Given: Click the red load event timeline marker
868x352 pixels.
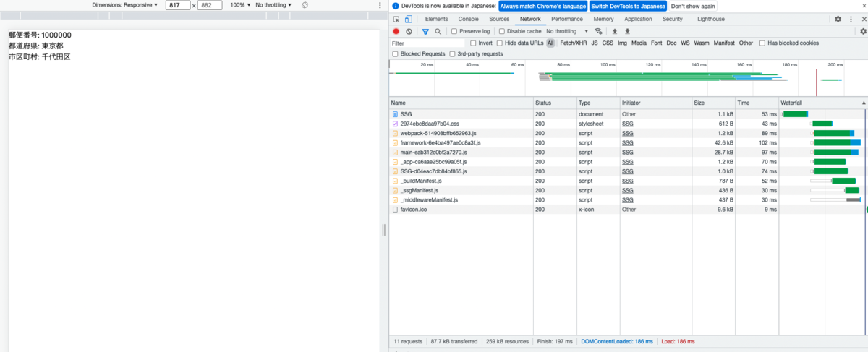Looking at the screenshot, I should click(817, 82).
